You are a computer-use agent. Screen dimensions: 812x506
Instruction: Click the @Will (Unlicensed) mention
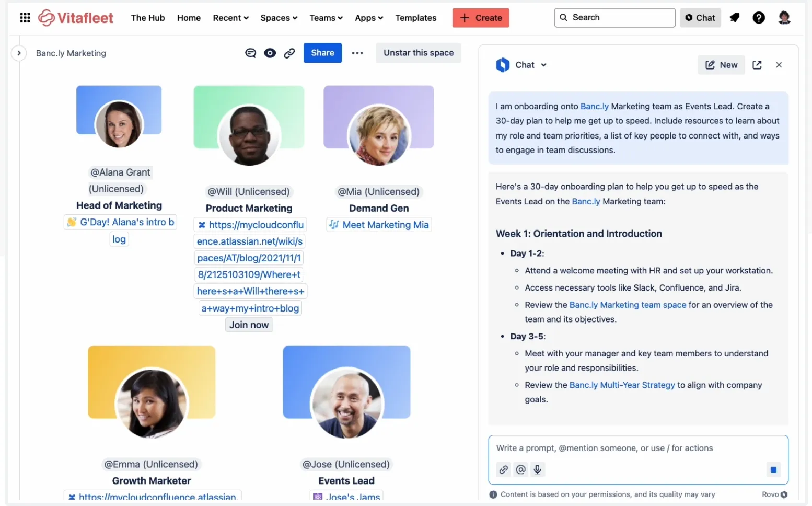249,192
